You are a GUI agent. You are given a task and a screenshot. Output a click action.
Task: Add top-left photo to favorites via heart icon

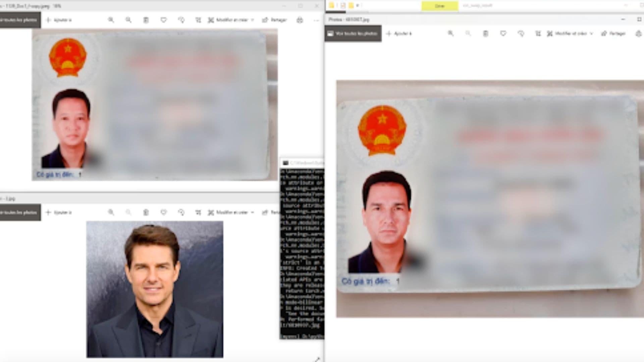tap(164, 20)
